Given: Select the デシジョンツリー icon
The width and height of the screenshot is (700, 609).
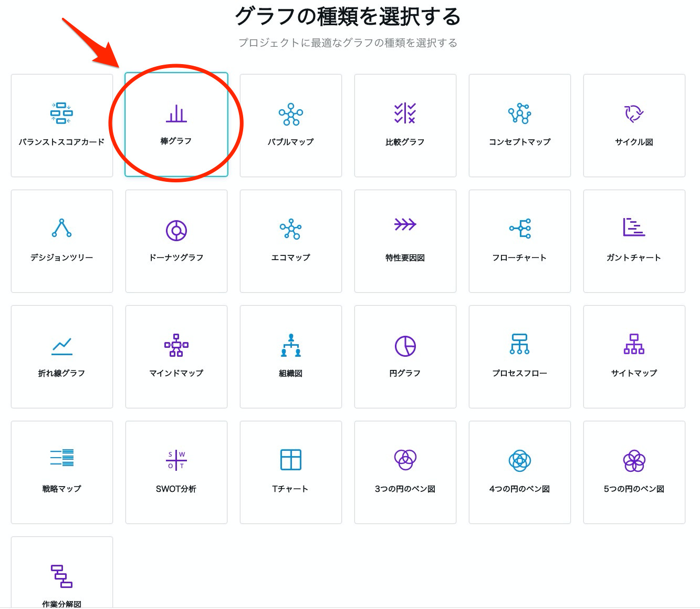Looking at the screenshot, I should pyautogui.click(x=61, y=228).
